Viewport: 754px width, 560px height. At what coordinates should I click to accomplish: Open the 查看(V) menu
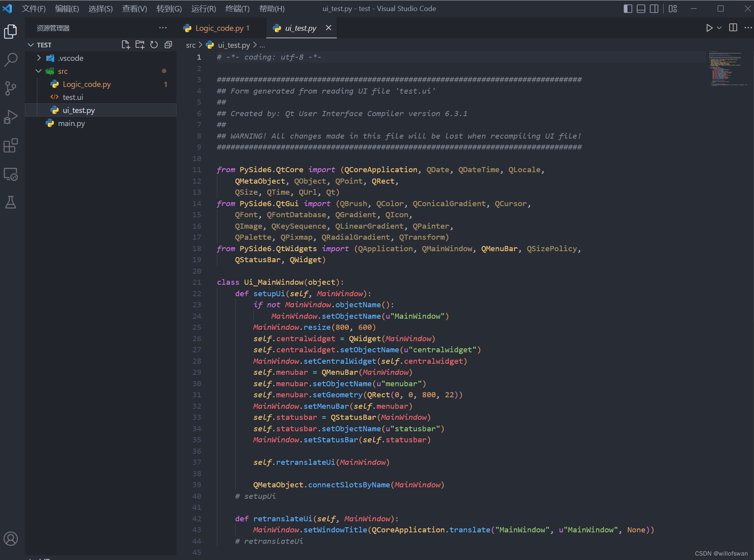click(x=135, y=9)
